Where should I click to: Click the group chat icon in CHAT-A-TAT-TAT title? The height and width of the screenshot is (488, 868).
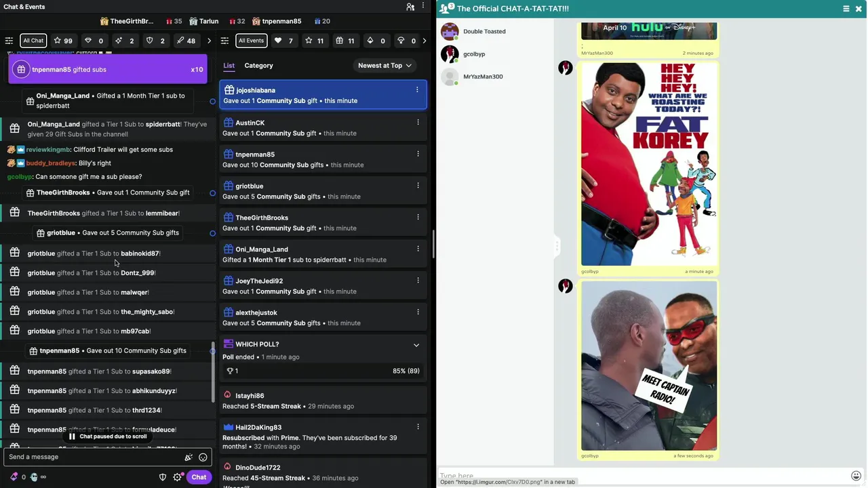click(x=446, y=9)
